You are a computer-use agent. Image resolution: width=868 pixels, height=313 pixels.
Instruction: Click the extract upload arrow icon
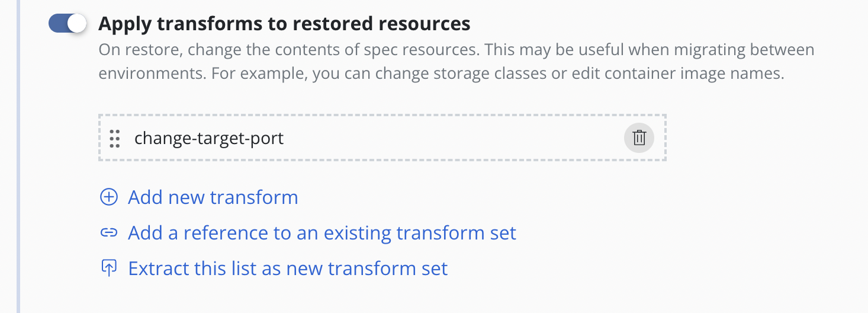tap(108, 269)
